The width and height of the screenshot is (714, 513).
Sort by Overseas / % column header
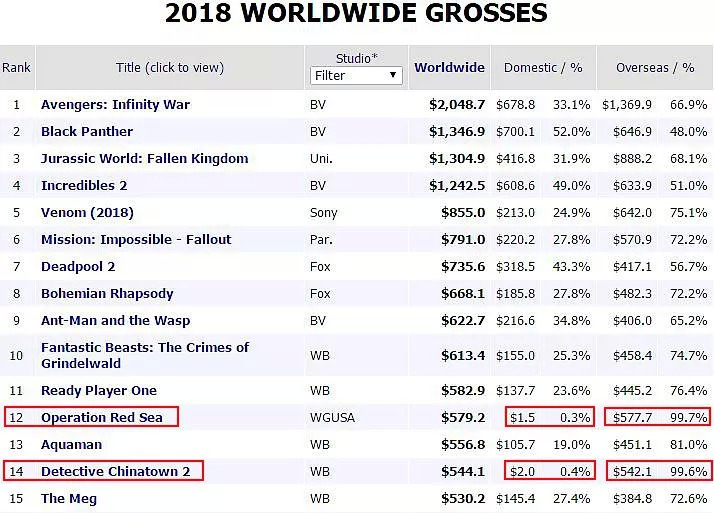(655, 68)
